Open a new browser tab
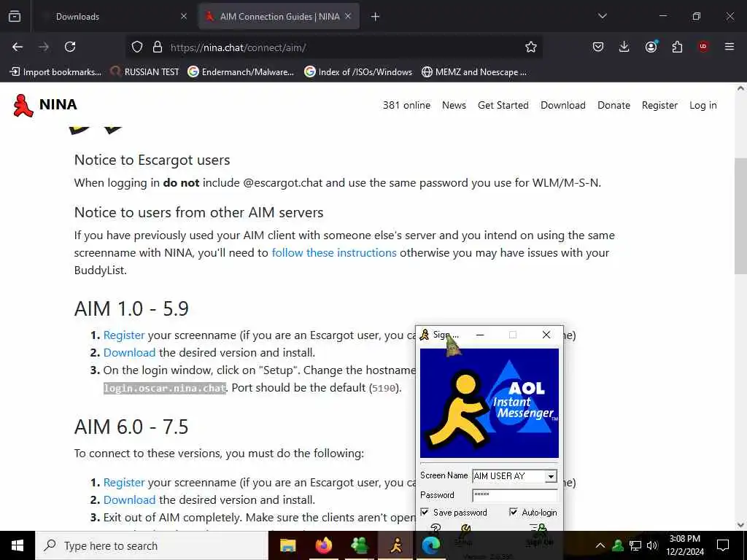 coord(376,17)
